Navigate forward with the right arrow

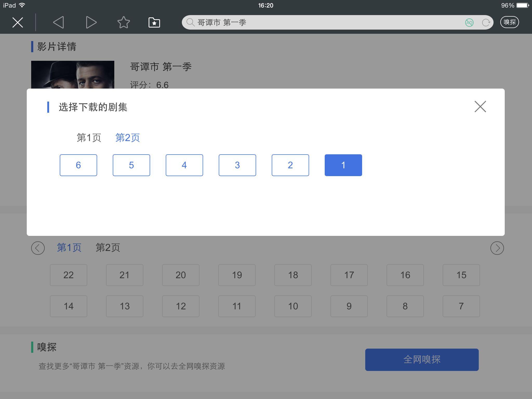(90, 22)
